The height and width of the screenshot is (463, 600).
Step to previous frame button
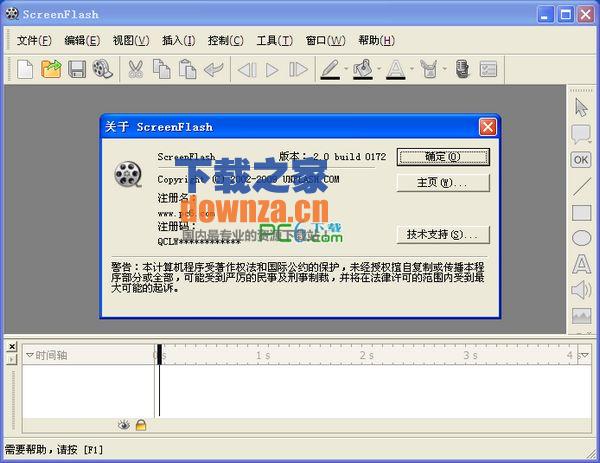[247, 70]
